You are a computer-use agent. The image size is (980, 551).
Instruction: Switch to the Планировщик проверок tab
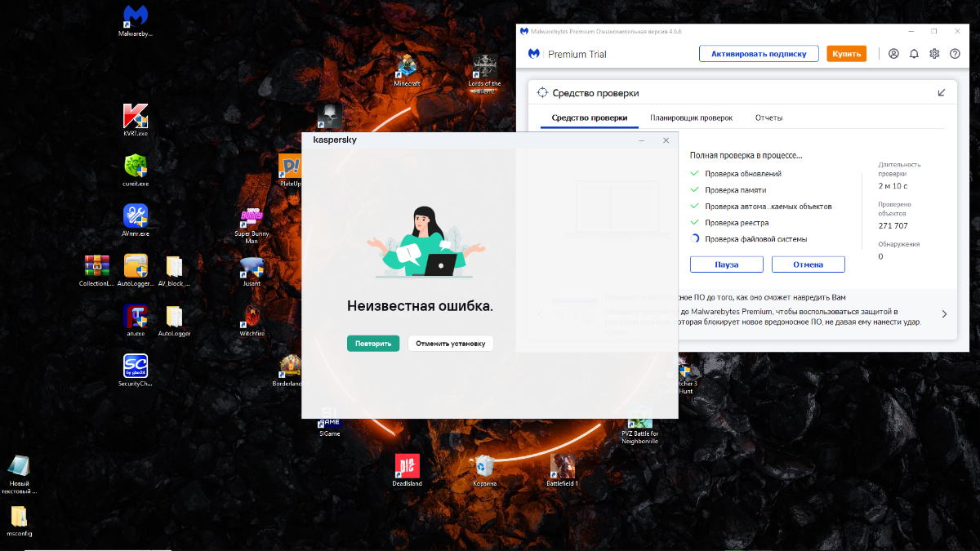pyautogui.click(x=691, y=118)
